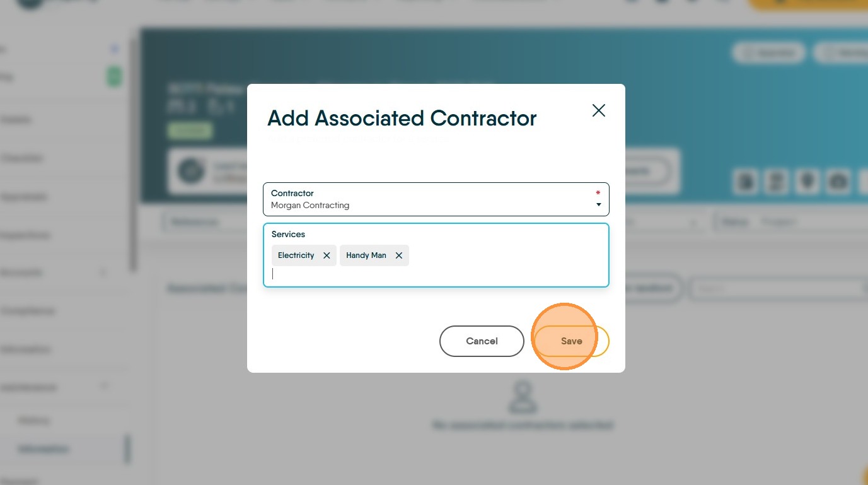868x485 pixels.
Task: Select the History item in the sidebar
Action: [35, 421]
